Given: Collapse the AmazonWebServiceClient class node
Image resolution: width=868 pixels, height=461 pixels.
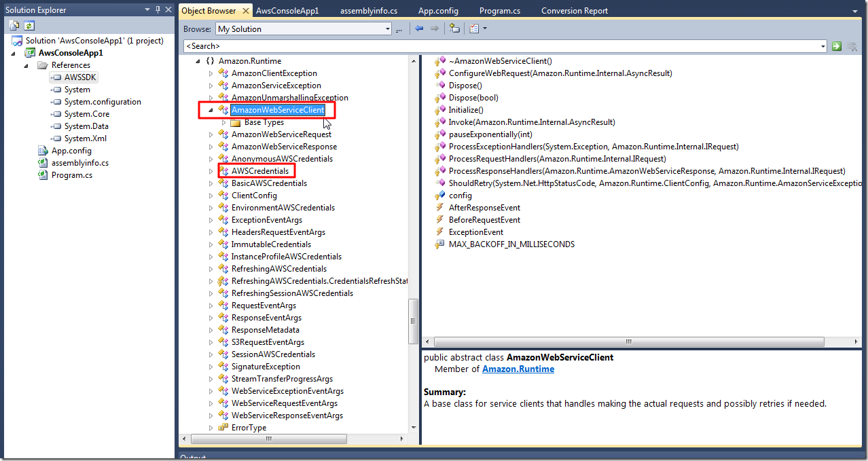Looking at the screenshot, I should pyautogui.click(x=211, y=110).
